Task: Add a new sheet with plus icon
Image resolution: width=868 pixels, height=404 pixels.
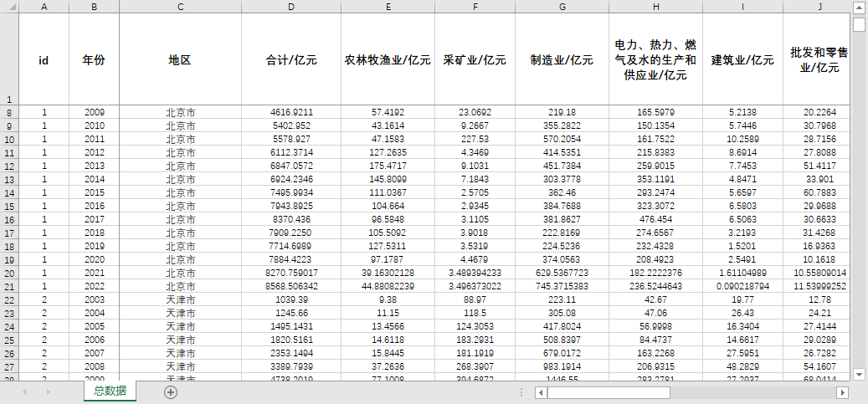Action: click(x=171, y=391)
